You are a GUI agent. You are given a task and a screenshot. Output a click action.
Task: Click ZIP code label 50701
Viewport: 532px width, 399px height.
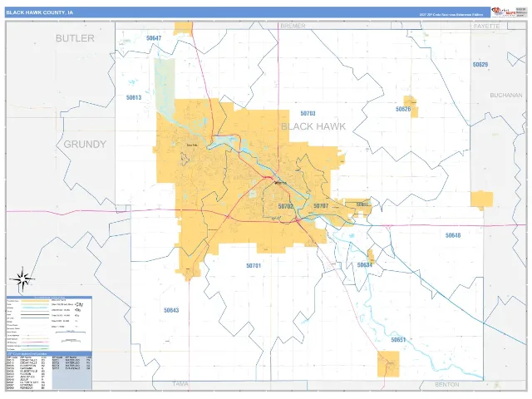click(x=254, y=266)
